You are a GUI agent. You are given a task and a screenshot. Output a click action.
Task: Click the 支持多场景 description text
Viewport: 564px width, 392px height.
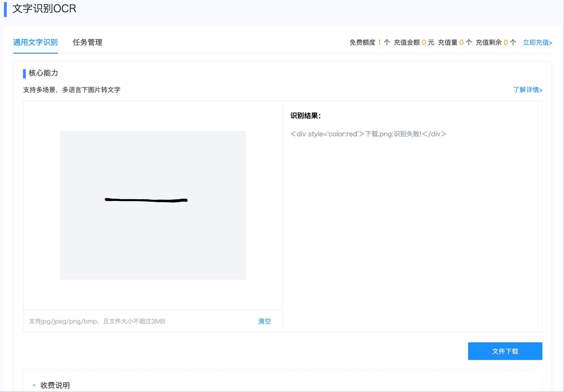tap(72, 90)
